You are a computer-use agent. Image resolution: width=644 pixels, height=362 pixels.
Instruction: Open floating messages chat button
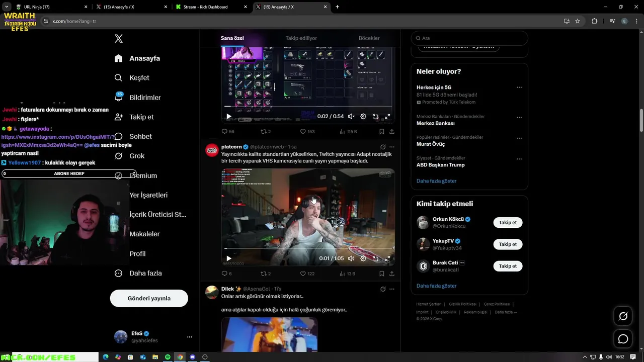point(623,339)
